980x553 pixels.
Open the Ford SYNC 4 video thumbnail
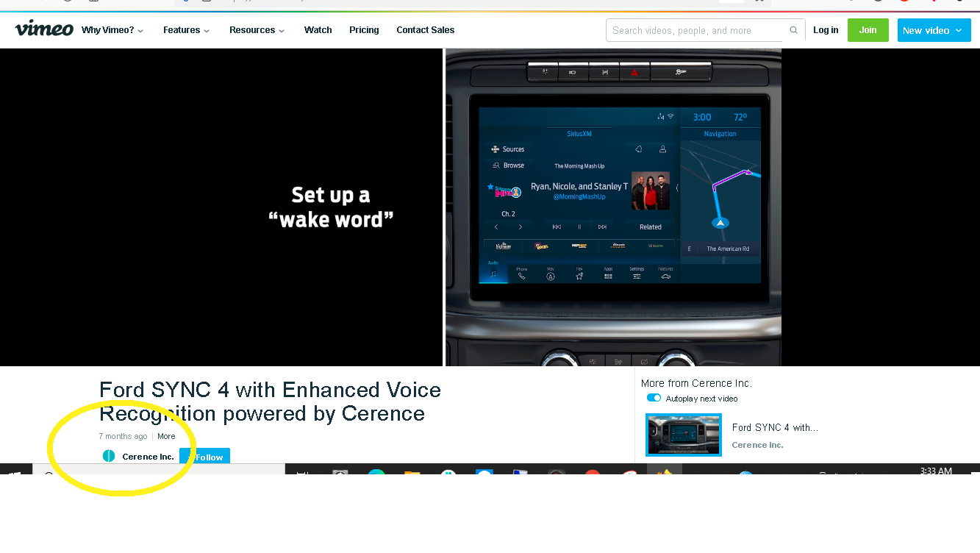coord(683,435)
